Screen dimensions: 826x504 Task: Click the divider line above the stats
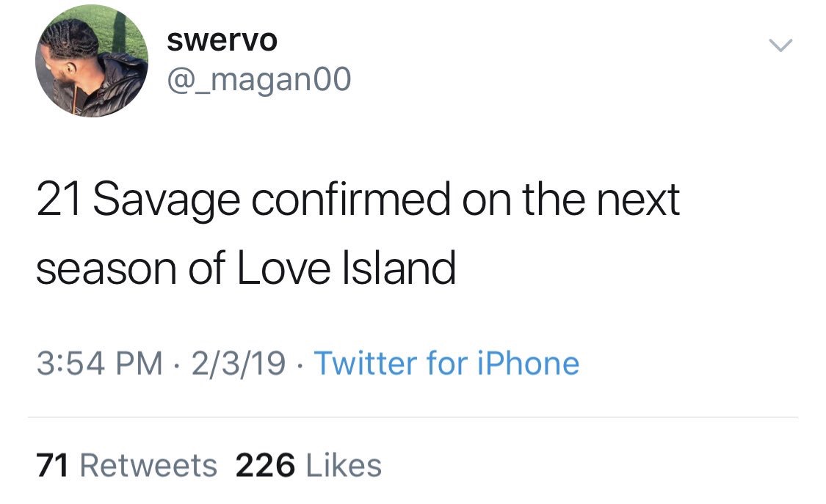tap(413, 417)
